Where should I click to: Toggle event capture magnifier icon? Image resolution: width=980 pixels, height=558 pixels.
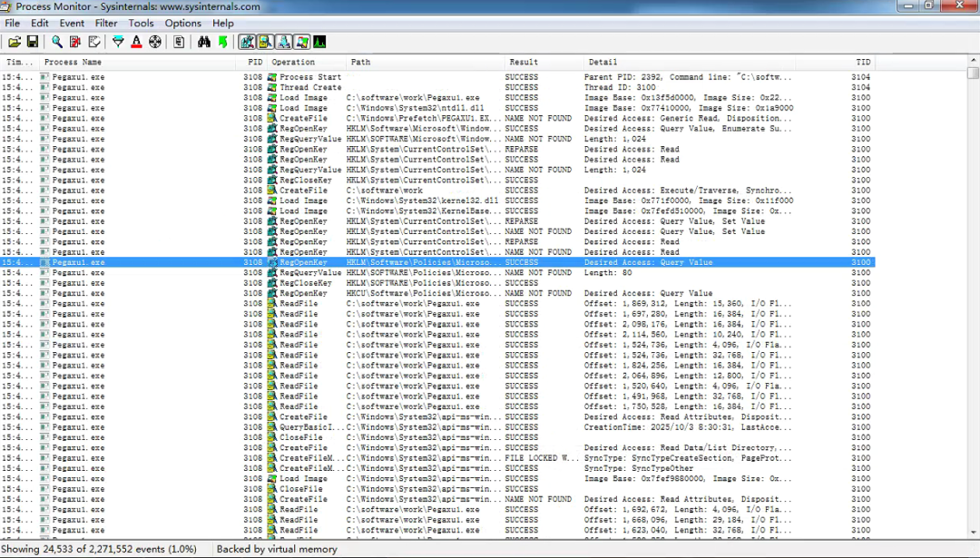click(x=57, y=42)
